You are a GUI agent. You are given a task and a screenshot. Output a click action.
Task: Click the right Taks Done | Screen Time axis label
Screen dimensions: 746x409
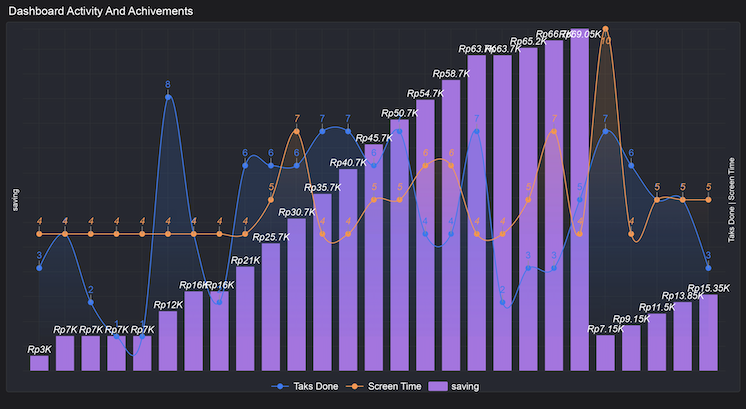732,200
